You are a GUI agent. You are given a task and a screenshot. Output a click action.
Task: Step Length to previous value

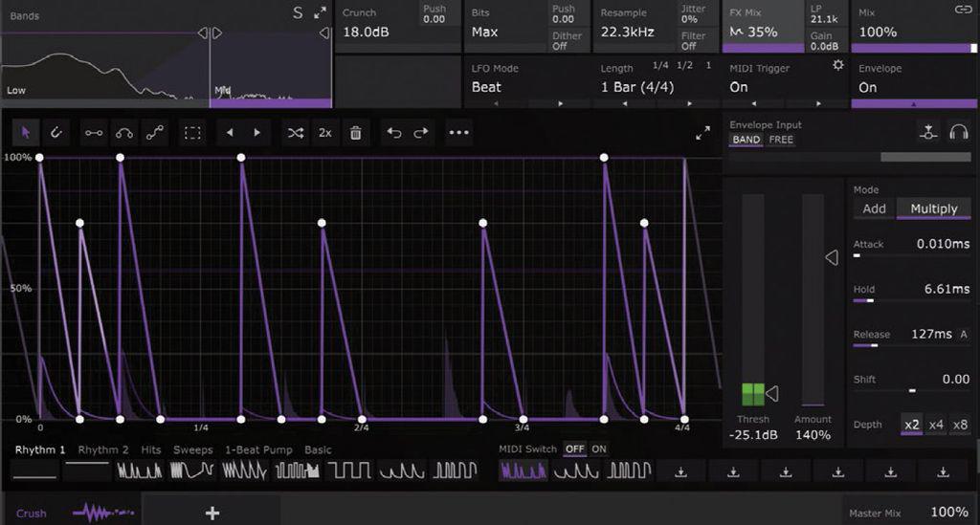click(x=625, y=103)
